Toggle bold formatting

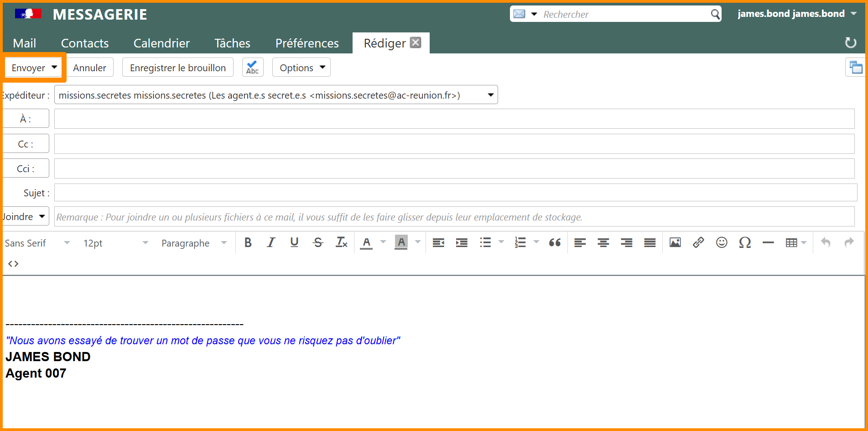point(248,243)
